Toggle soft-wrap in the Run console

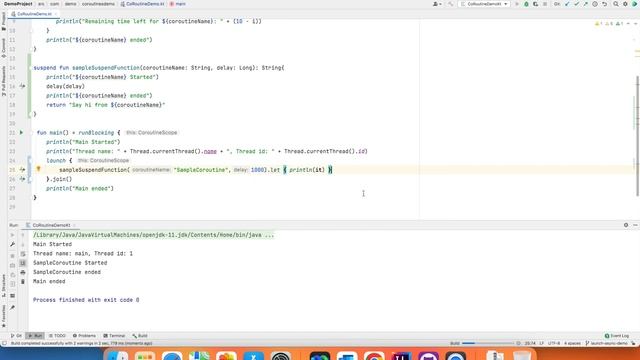click(x=23, y=254)
